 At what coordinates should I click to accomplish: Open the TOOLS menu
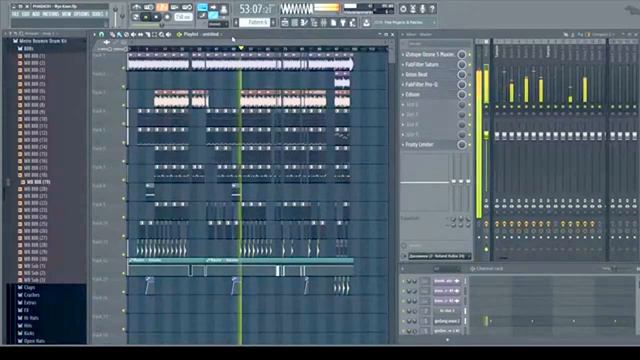(98, 14)
